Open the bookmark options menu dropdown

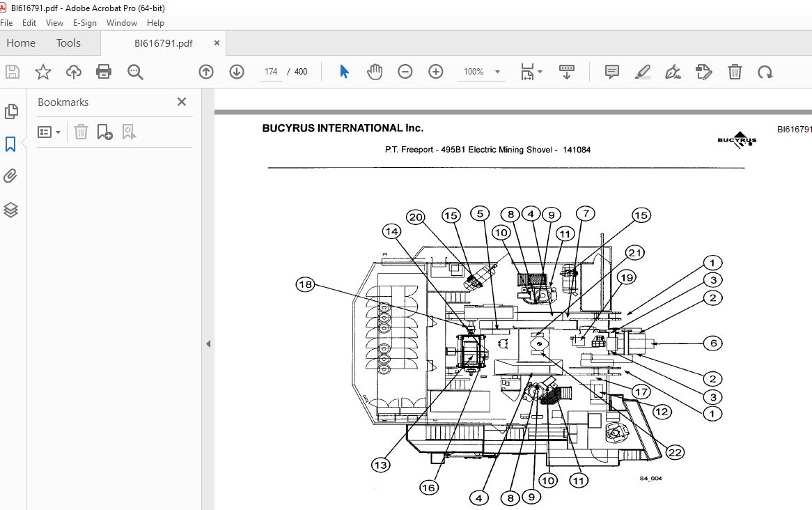tap(49, 132)
